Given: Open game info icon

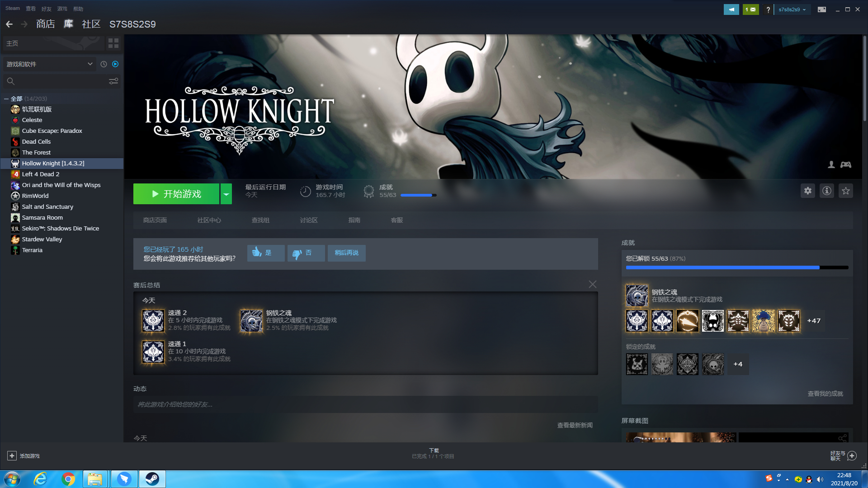Looking at the screenshot, I should point(827,191).
